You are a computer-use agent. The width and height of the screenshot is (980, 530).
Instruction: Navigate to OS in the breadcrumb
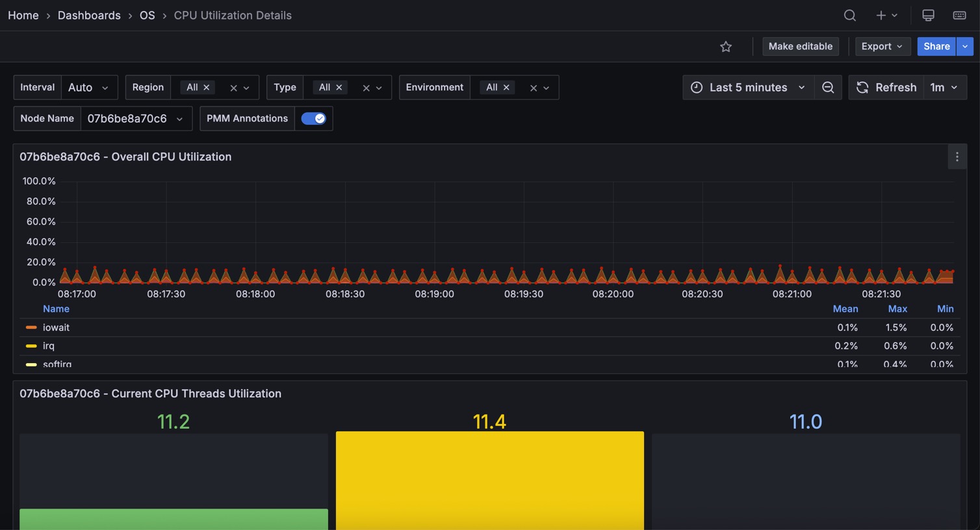pos(147,15)
